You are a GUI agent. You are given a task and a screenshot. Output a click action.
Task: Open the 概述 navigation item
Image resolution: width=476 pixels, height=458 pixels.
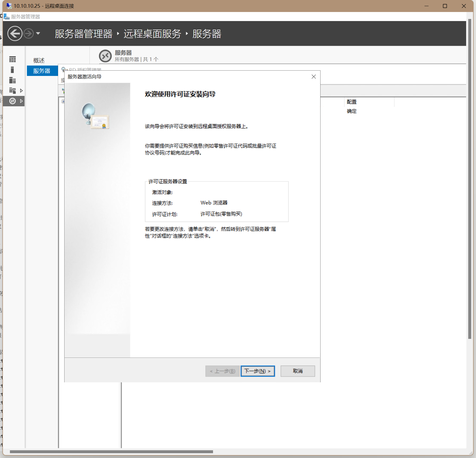coord(39,60)
